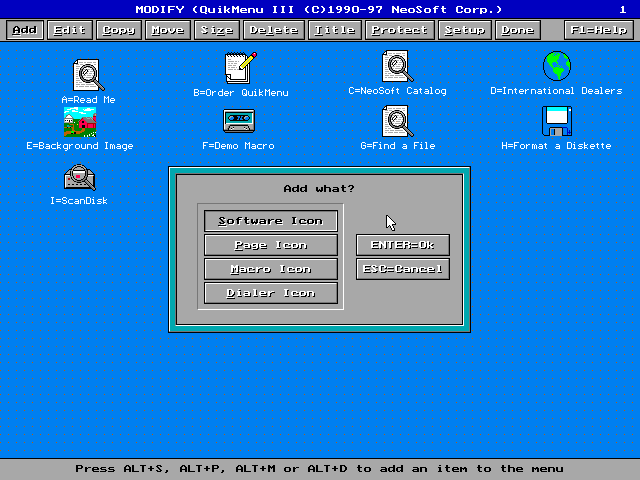Select the Format a Diskette floppy icon
640x480 pixels.
557,121
